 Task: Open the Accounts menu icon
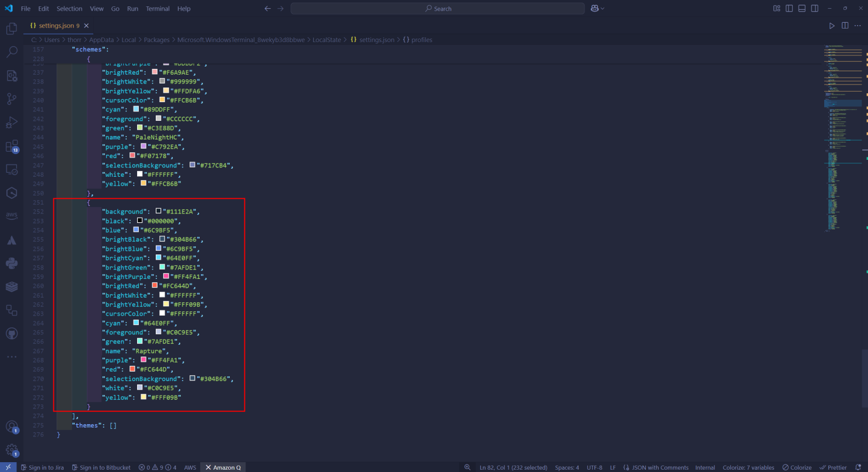click(x=12, y=427)
